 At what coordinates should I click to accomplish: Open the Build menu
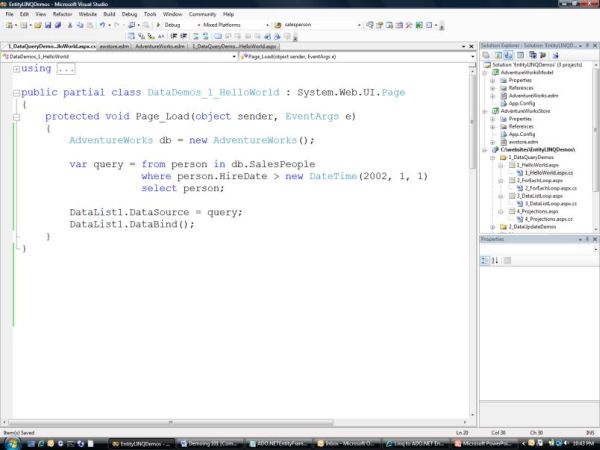109,14
